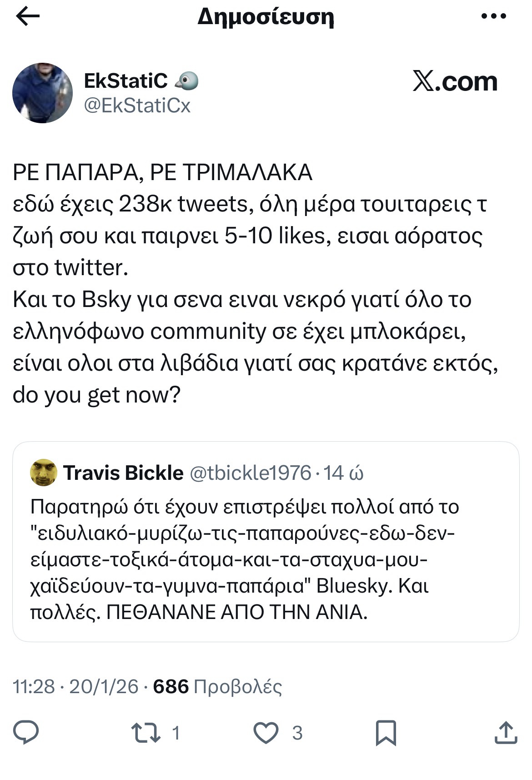Tap the Δημοσίευση header title
This screenshot has width=532, height=780.
click(266, 17)
